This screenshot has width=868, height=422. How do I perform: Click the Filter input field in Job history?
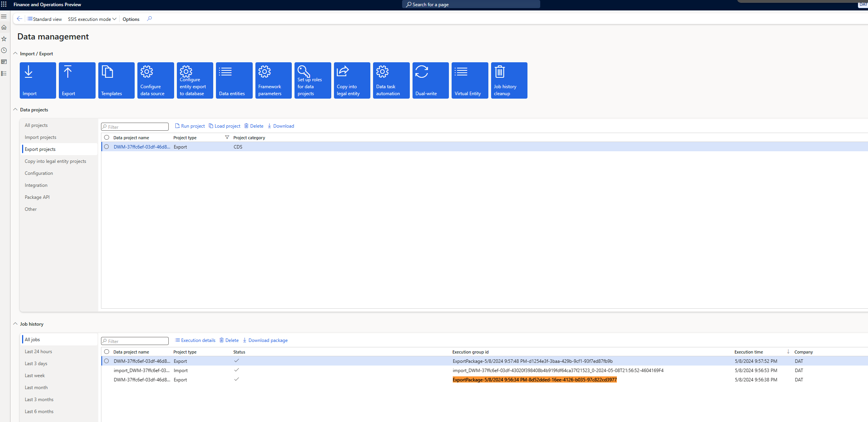[x=135, y=340]
